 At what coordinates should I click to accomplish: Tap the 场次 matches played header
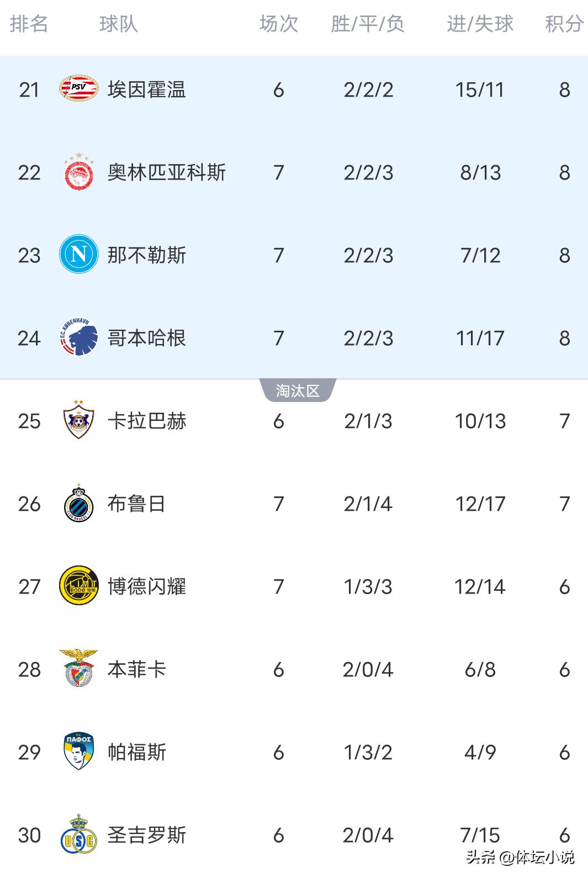279,24
